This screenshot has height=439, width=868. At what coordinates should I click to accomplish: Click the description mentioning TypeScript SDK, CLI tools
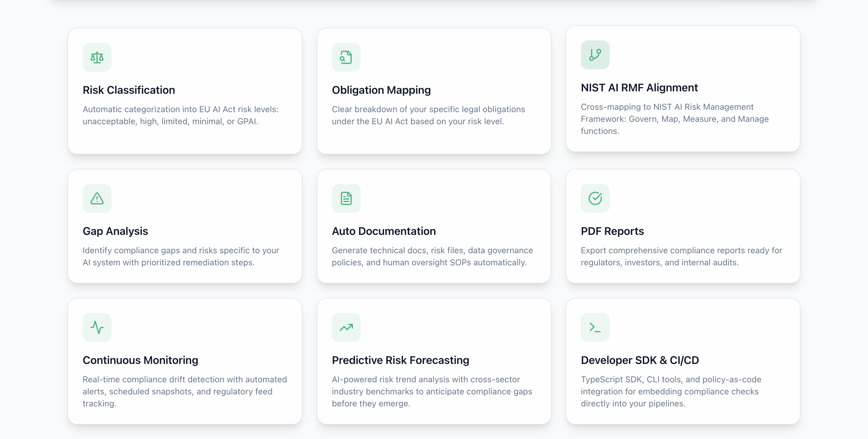pyautogui.click(x=671, y=391)
